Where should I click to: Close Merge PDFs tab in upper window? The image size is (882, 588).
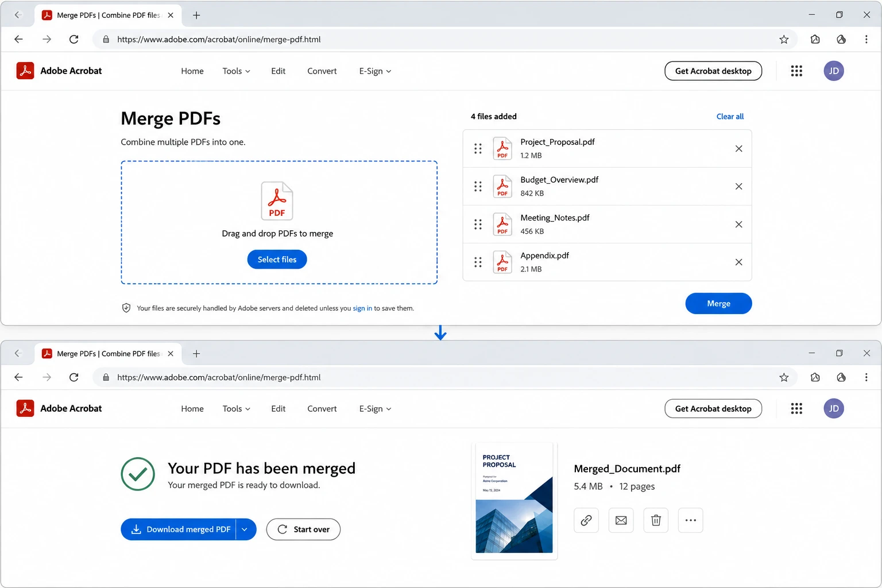171,16
